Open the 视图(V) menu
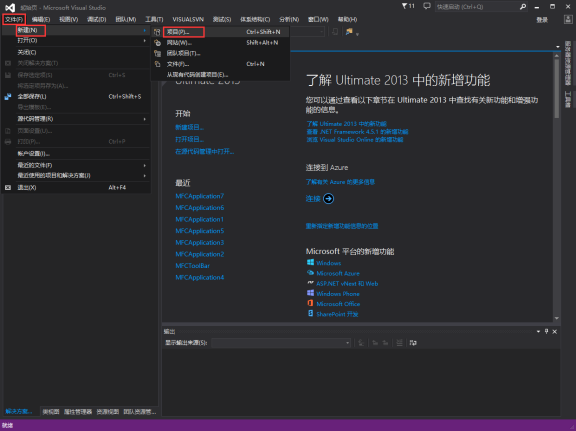This screenshot has height=431, width=576. point(69,19)
